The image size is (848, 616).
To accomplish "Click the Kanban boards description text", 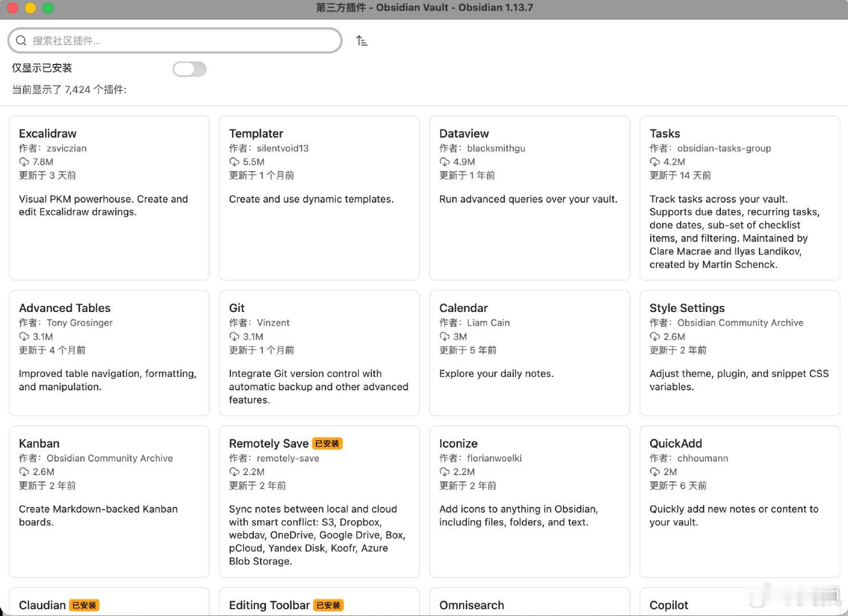I will click(x=98, y=516).
